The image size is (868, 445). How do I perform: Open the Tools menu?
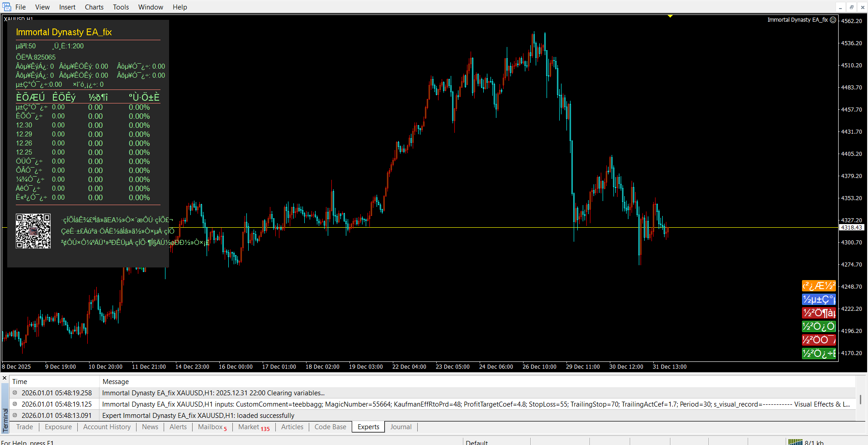[x=121, y=7]
